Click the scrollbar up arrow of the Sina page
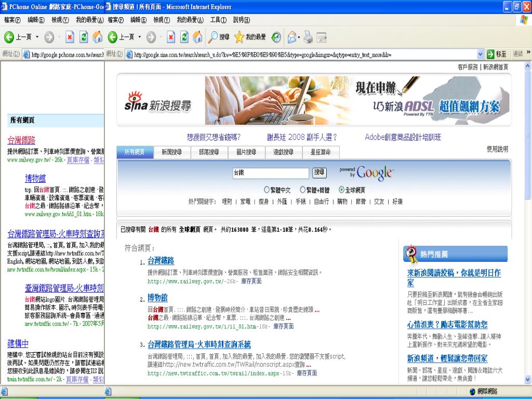Image resolution: width=532 pixels, height=399 pixels. (528, 66)
